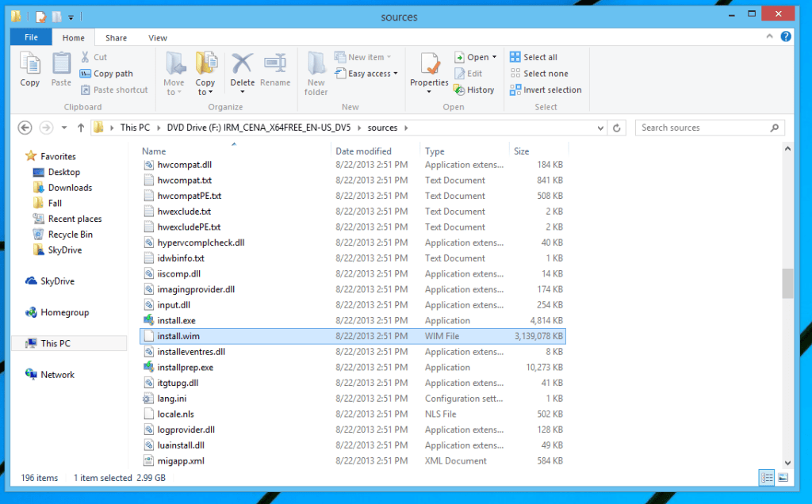The height and width of the screenshot is (504, 812).
Task: Refresh the sources folder view
Action: point(617,128)
